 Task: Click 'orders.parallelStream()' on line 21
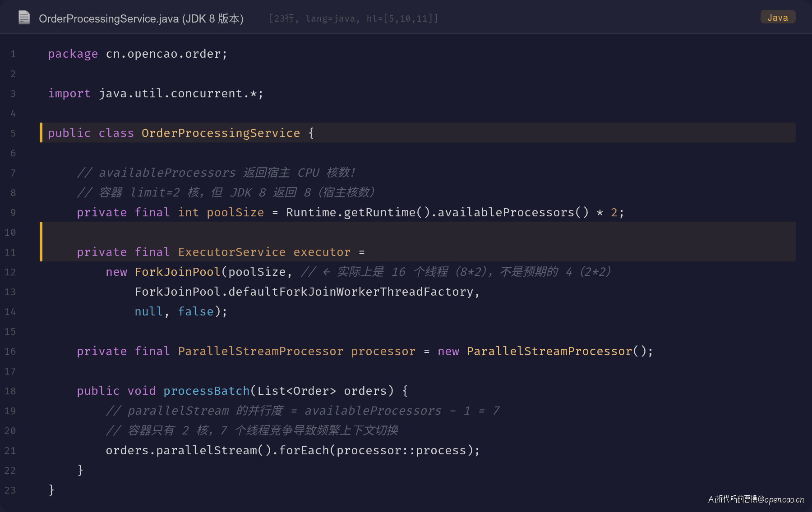click(188, 451)
